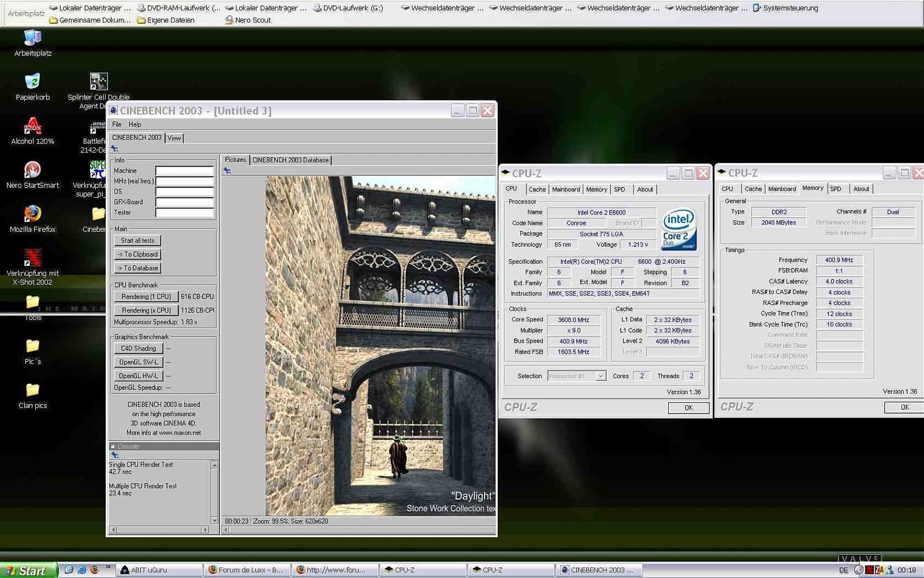Open the Help menu in Cinebench
Screen dimensions: 924x578
[x=135, y=124]
